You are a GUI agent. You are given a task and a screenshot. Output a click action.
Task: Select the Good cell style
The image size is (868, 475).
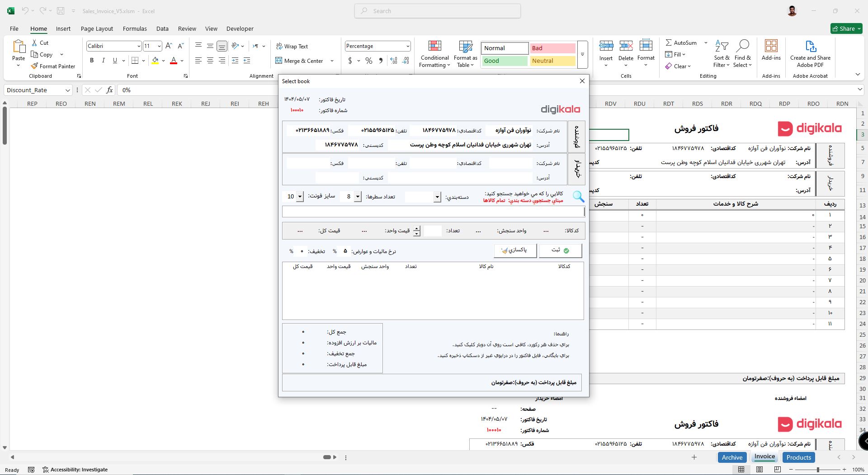click(x=505, y=61)
